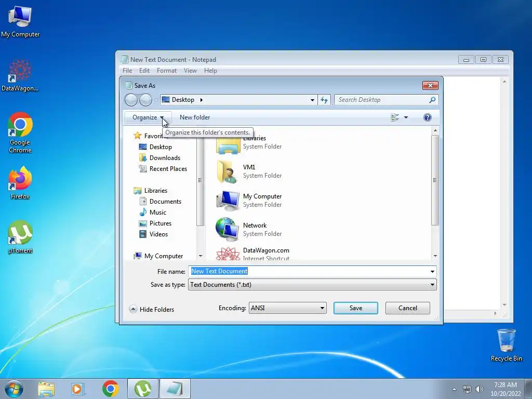Click the Save As back arrow

(131, 100)
